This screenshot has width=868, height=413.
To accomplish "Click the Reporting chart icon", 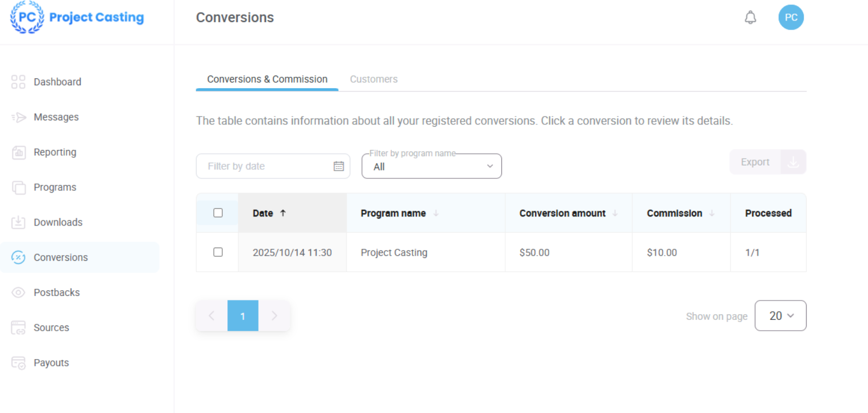I will point(18,152).
